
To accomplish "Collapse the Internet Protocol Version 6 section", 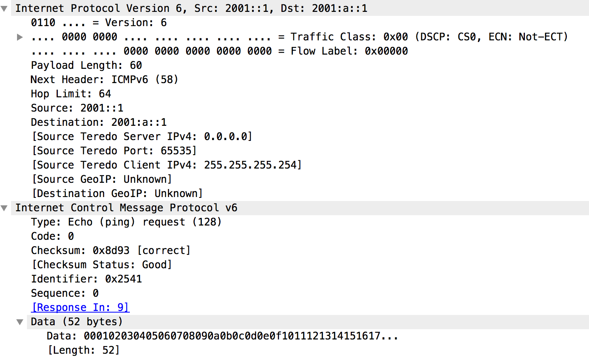I will point(4,9).
